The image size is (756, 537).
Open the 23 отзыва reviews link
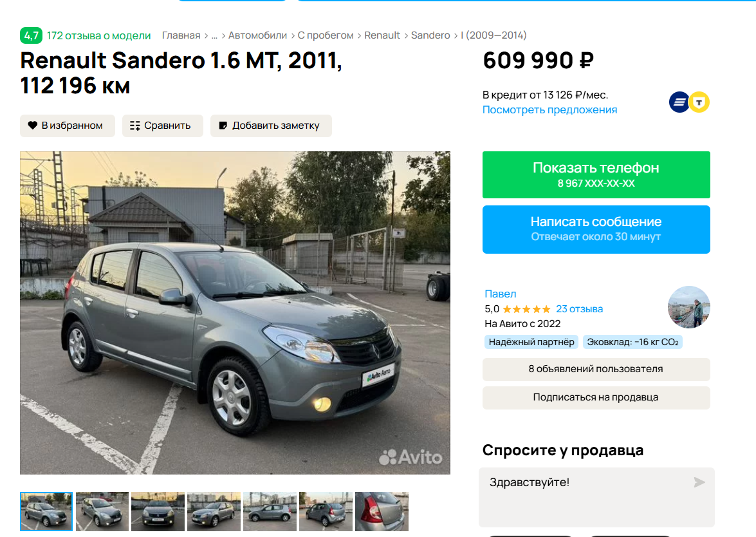point(579,309)
